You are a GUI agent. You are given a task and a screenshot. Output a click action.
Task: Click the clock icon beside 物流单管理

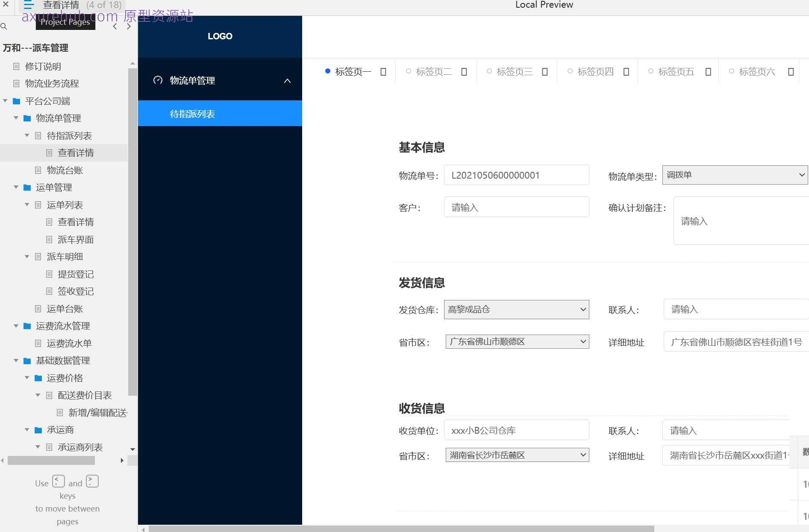point(158,80)
